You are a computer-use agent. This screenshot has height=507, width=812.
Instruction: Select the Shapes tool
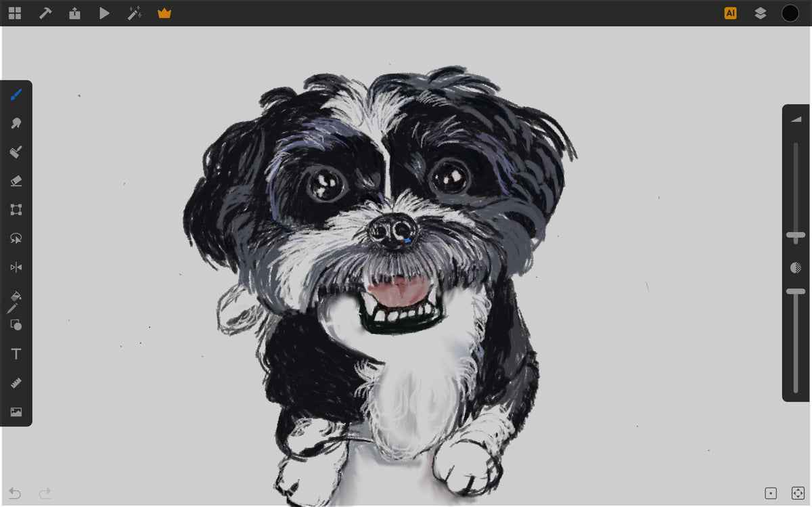pos(16,325)
